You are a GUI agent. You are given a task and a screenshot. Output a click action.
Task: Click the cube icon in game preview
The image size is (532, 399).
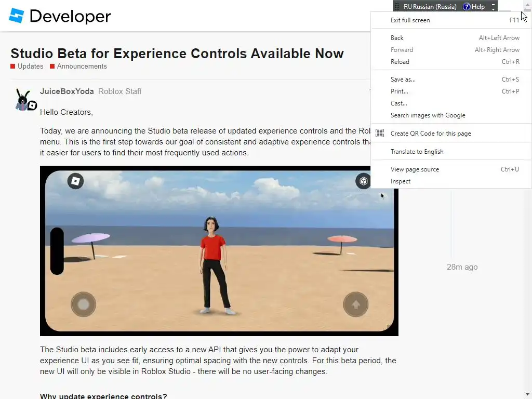[363, 181]
